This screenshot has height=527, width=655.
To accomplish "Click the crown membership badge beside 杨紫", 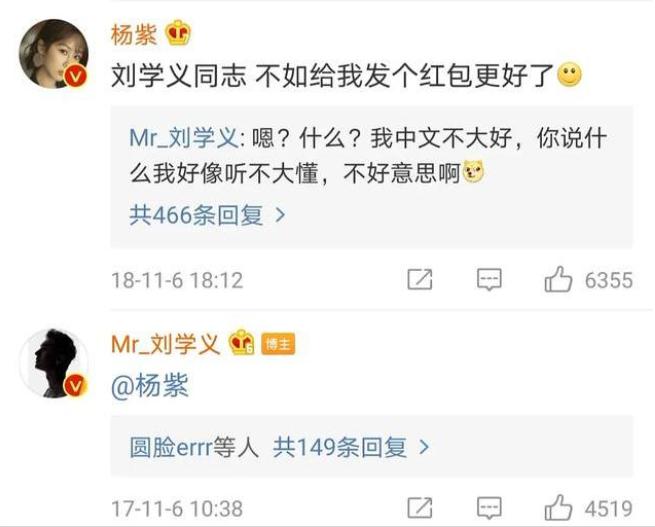I will [178, 33].
